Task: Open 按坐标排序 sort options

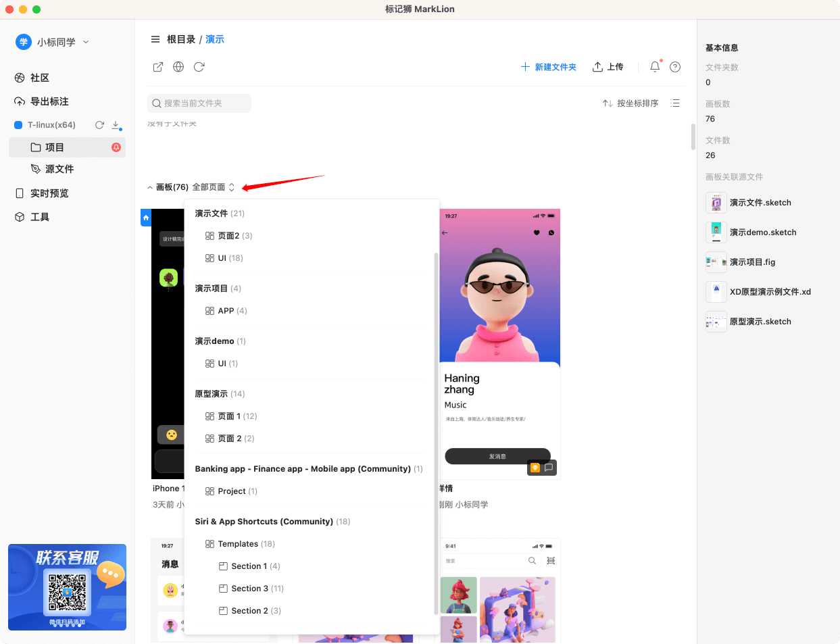Action: [x=631, y=103]
